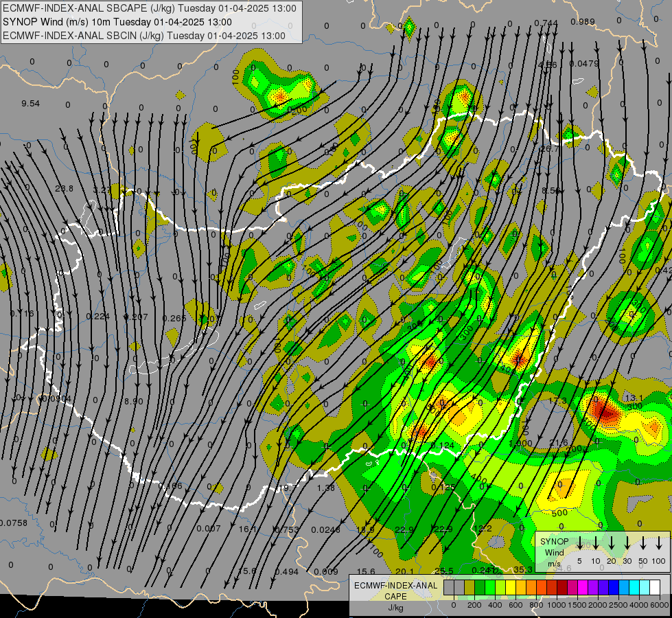Click the 16.1 value on the map
The width and height of the screenshot is (672, 618).
tap(248, 529)
